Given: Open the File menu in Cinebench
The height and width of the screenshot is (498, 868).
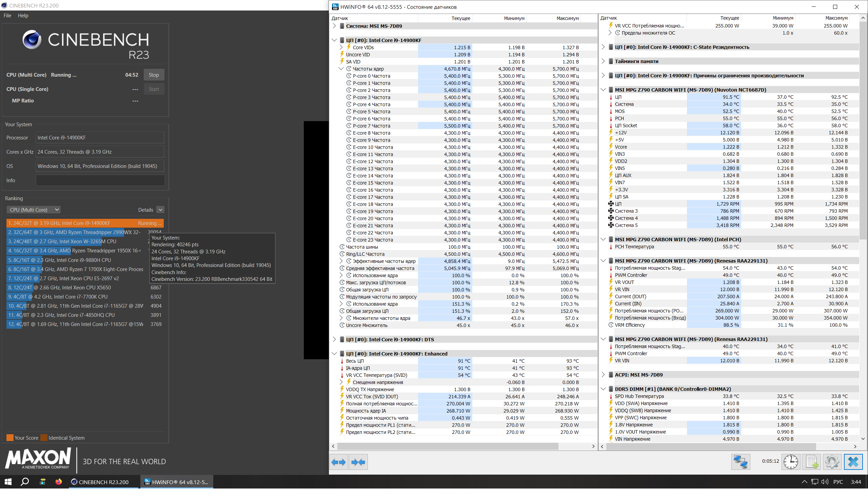Looking at the screenshot, I should tap(7, 16).
